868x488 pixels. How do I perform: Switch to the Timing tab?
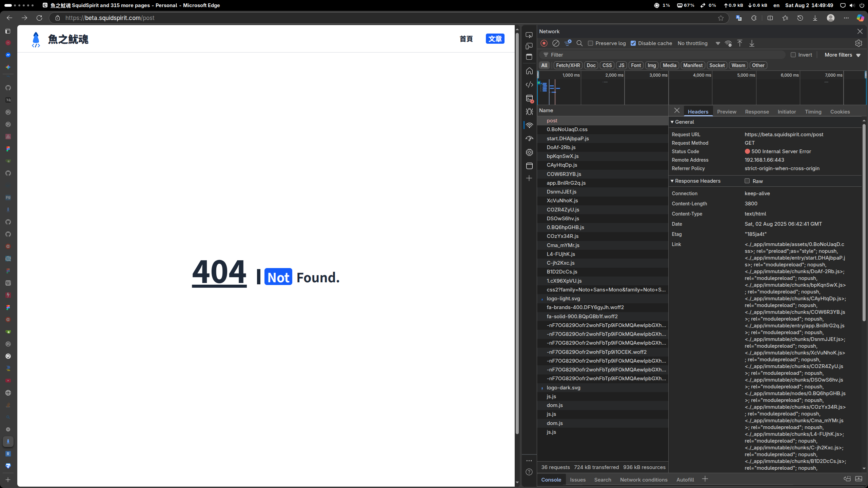[813, 112]
